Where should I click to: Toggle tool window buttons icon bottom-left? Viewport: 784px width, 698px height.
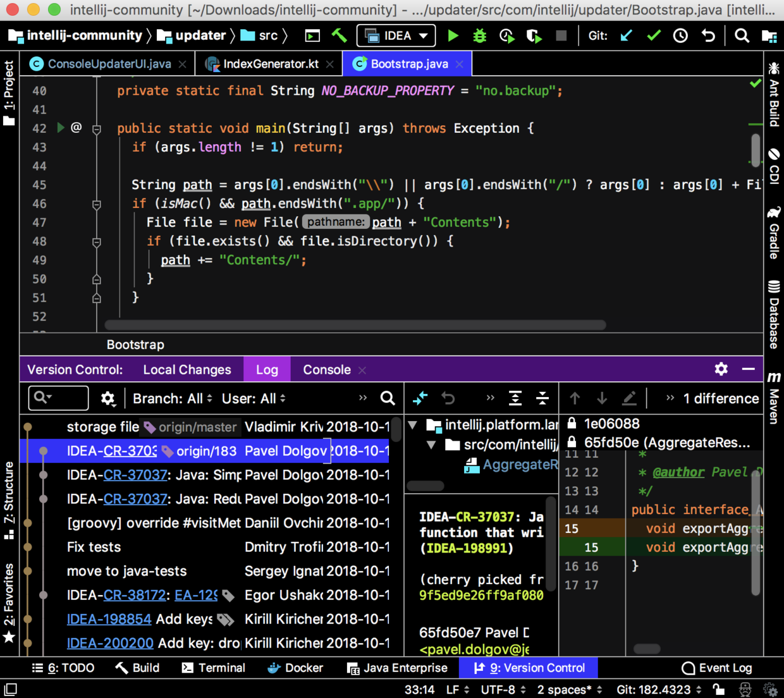[10, 689]
